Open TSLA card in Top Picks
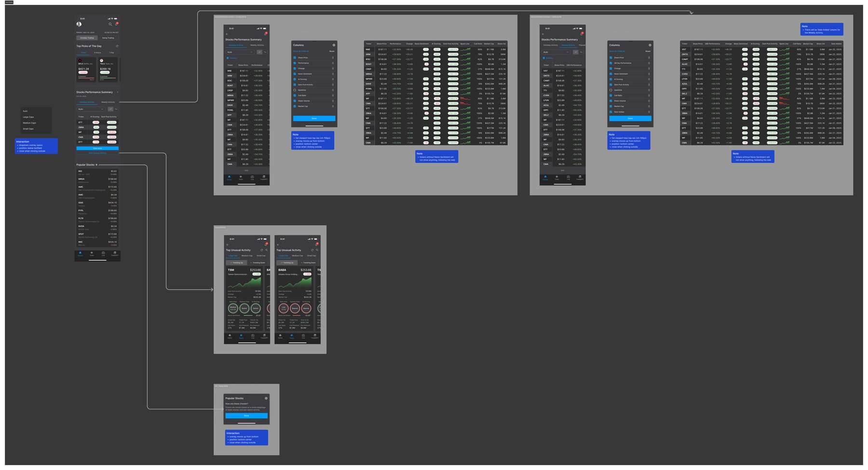 click(108, 69)
